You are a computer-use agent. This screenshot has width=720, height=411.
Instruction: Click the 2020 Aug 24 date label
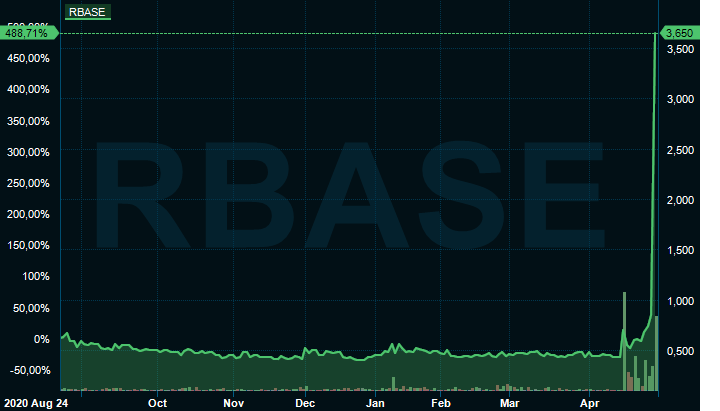point(36,403)
